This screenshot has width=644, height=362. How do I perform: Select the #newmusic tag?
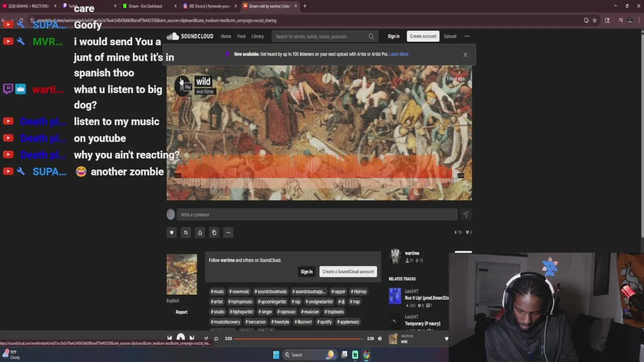click(239, 292)
